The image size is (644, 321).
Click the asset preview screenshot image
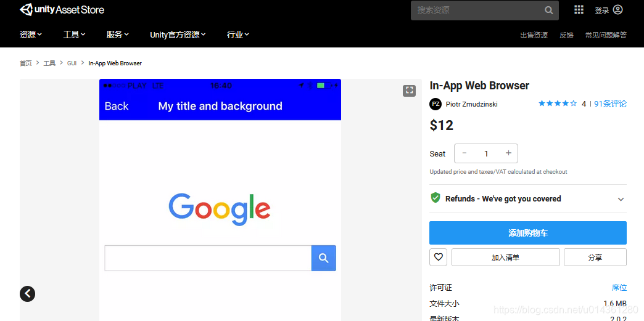coord(220,200)
